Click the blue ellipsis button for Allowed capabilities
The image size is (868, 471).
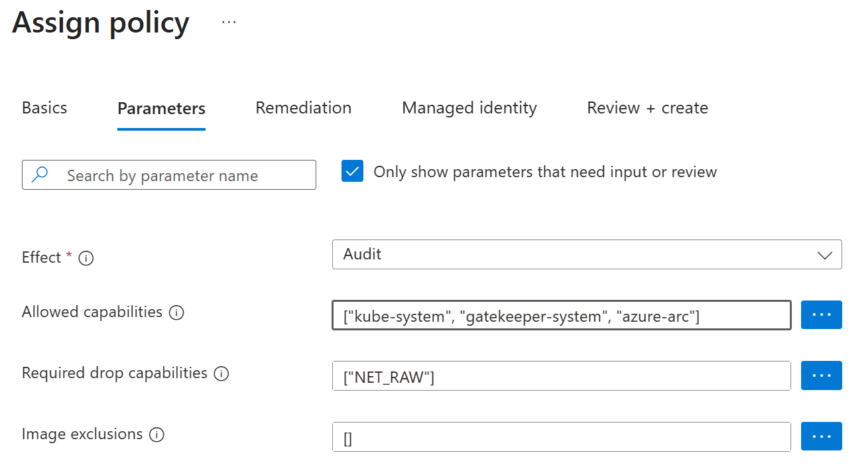[822, 314]
